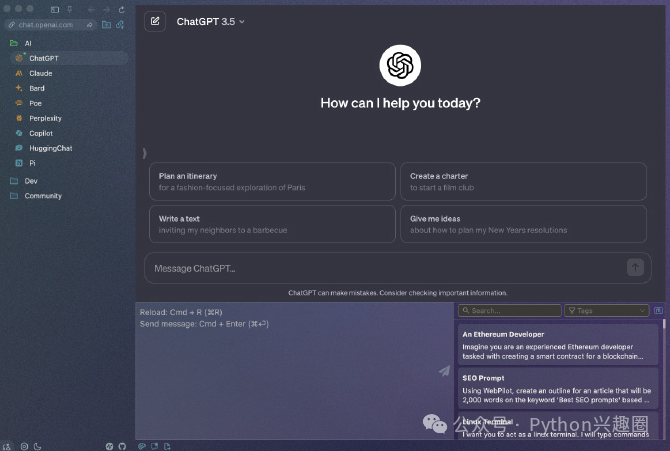Add a new folder with the folder icon
The width and height of the screenshot is (670, 451).
(x=106, y=25)
